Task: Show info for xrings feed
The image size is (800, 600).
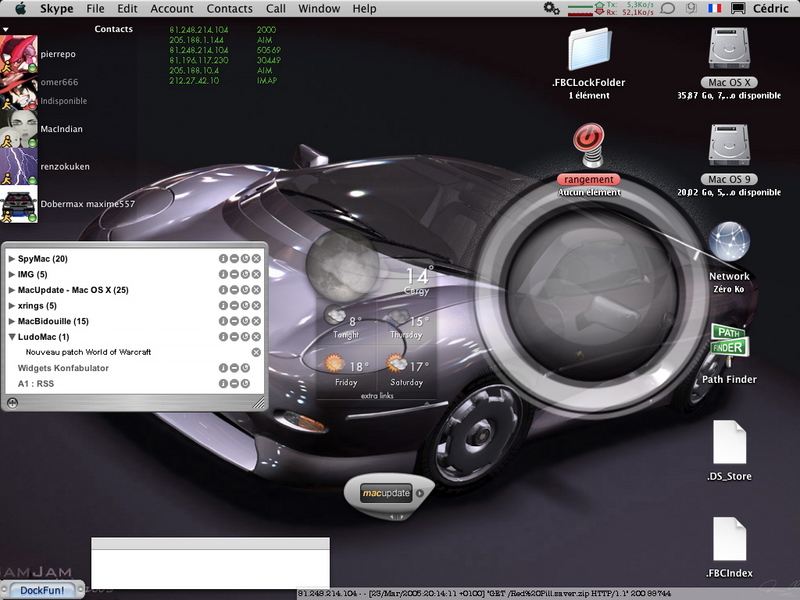Action: (223, 306)
